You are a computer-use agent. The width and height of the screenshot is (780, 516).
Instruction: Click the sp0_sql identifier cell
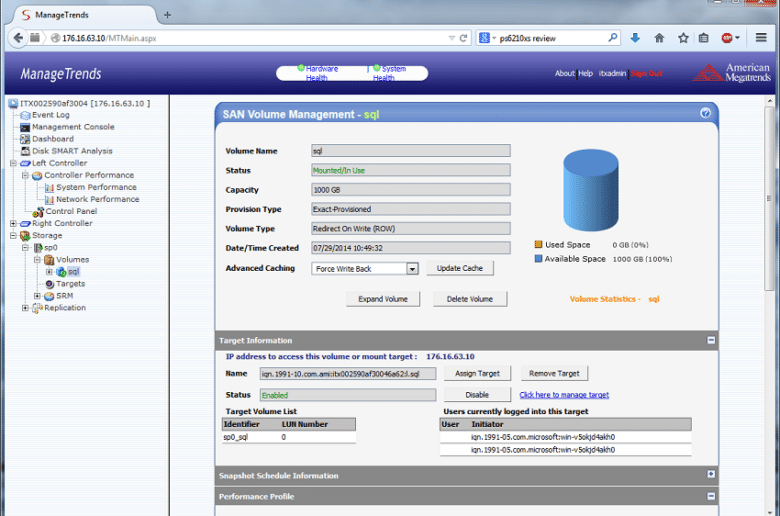[236, 437]
